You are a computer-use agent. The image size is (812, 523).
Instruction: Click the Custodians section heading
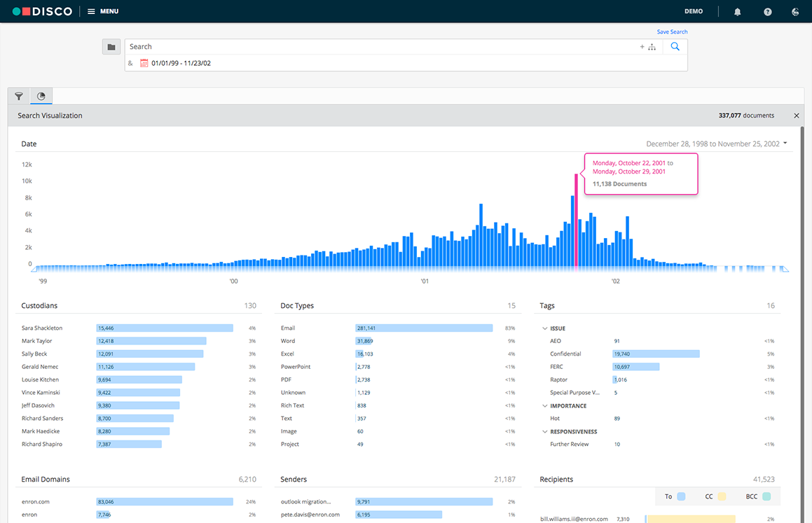point(39,306)
